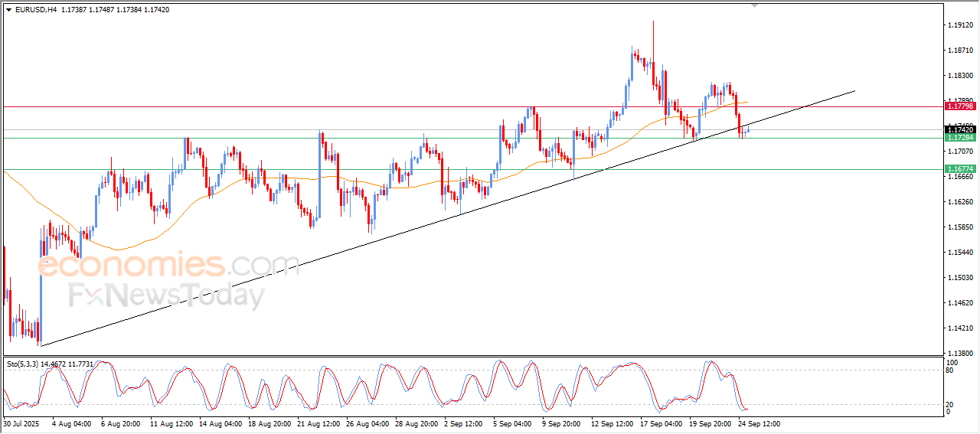Select the red 1.17798 price level label

point(960,106)
